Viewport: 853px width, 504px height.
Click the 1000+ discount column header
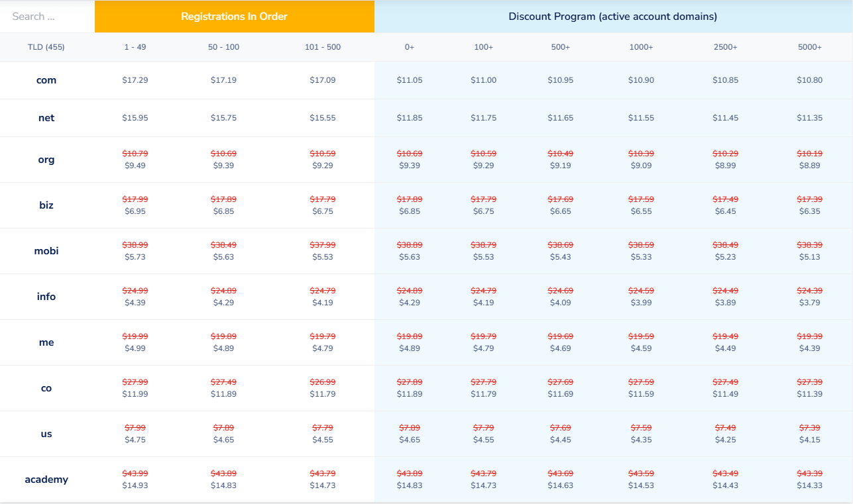point(641,47)
